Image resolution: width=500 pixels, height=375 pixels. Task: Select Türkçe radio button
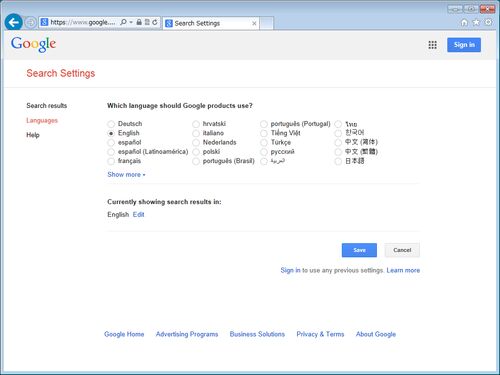(264, 143)
